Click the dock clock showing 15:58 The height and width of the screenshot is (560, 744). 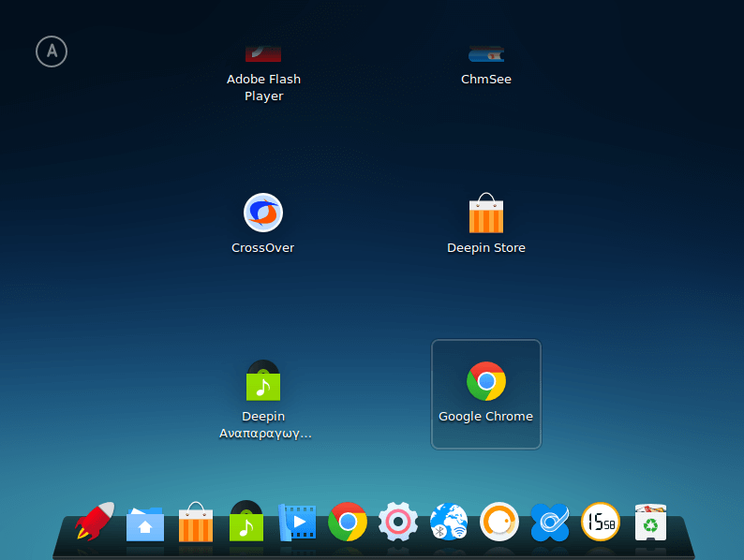pos(601,522)
